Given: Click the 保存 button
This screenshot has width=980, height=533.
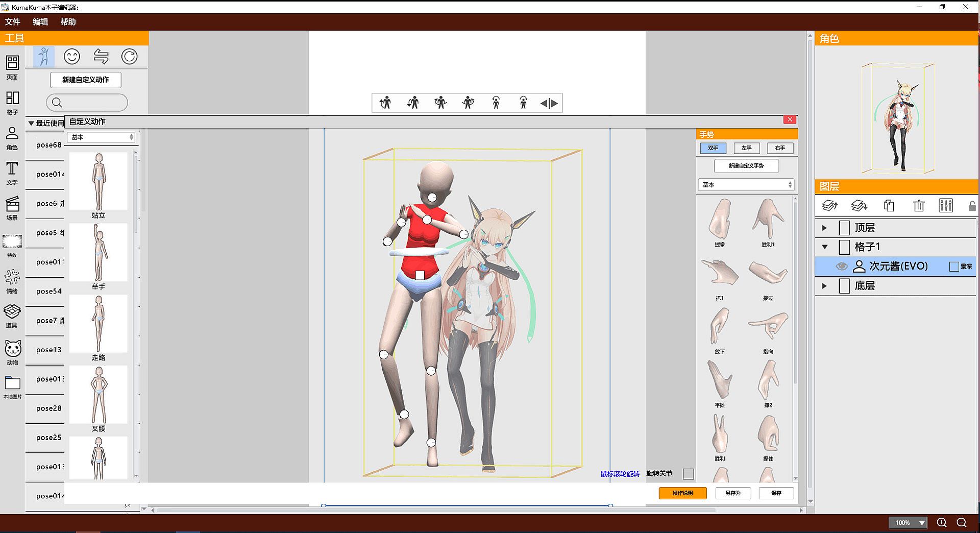Looking at the screenshot, I should [776, 493].
